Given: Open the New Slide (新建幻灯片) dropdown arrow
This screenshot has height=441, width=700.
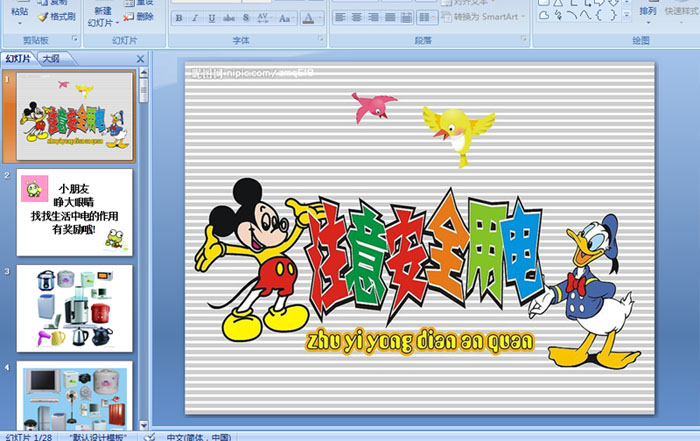Looking at the screenshot, I should click(117, 23).
